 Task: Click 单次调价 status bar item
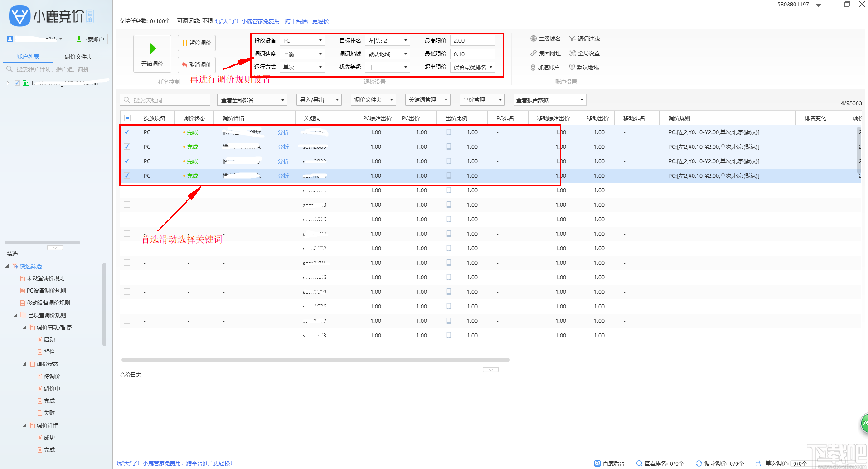tap(781, 463)
